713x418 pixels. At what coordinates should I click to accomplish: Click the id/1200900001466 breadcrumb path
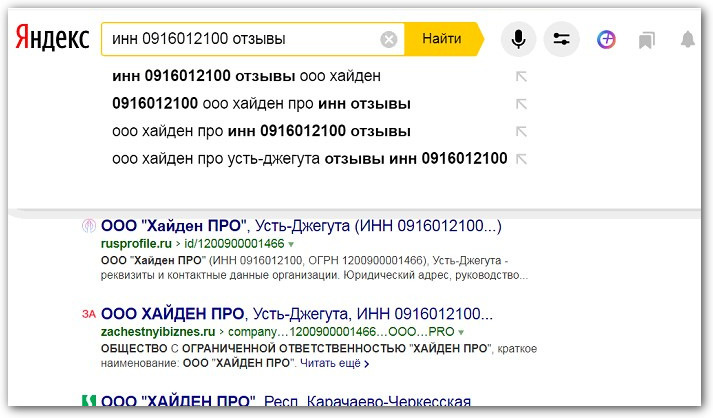234,244
